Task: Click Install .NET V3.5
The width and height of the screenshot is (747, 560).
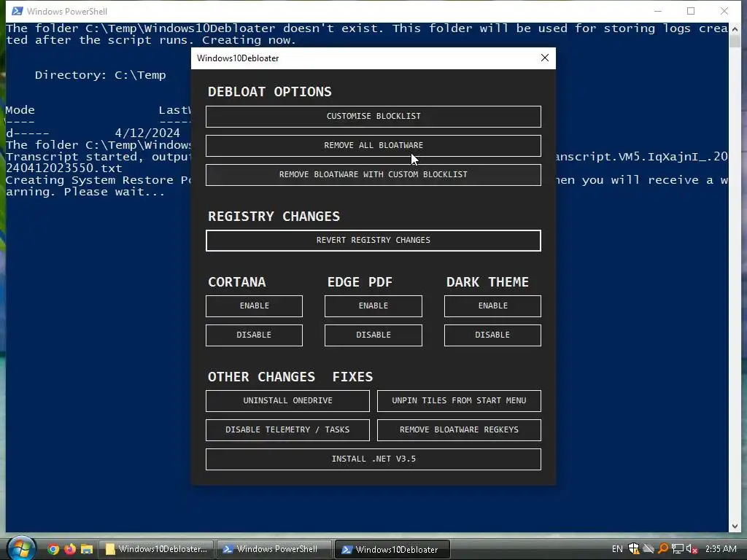Action: (373, 459)
